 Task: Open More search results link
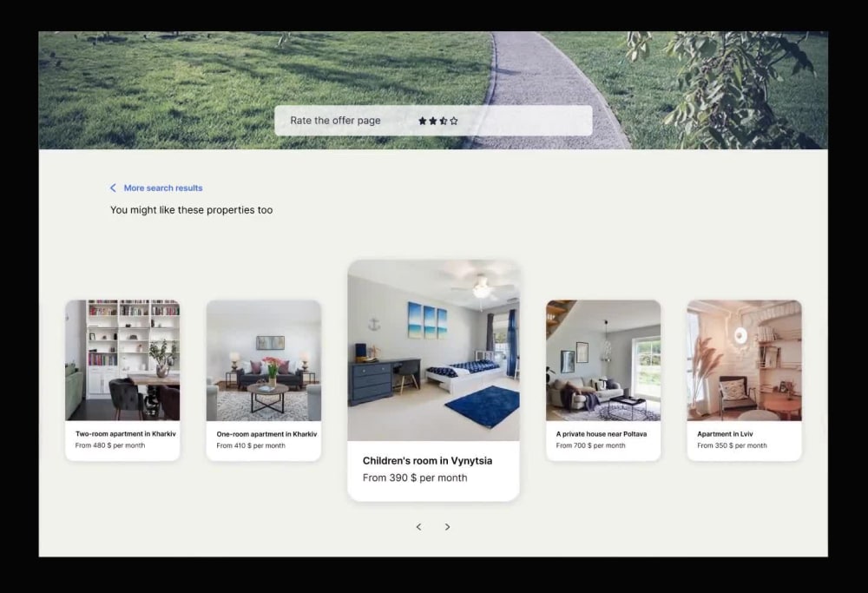pyautogui.click(x=163, y=188)
